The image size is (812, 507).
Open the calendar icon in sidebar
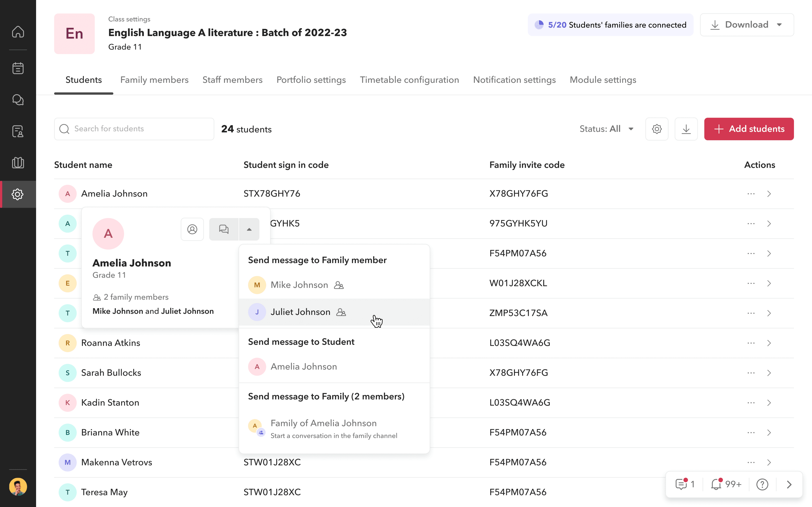[x=18, y=68]
